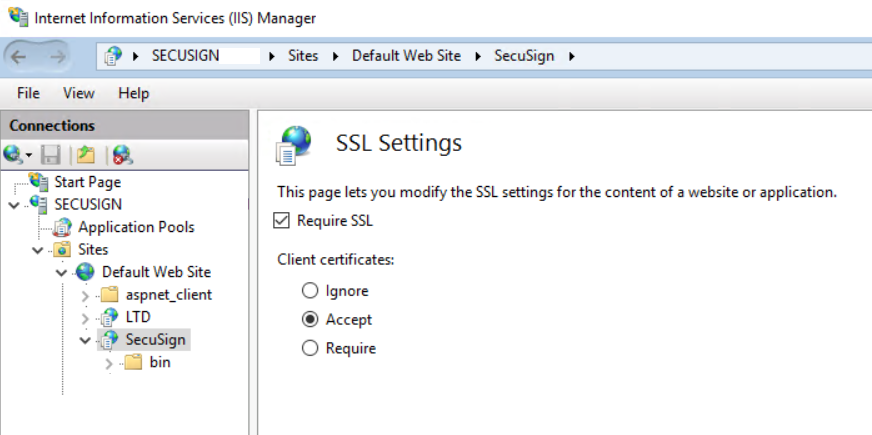Select SECUSIGN server label in tree
Screen dimensions: 872x435
click(88, 204)
